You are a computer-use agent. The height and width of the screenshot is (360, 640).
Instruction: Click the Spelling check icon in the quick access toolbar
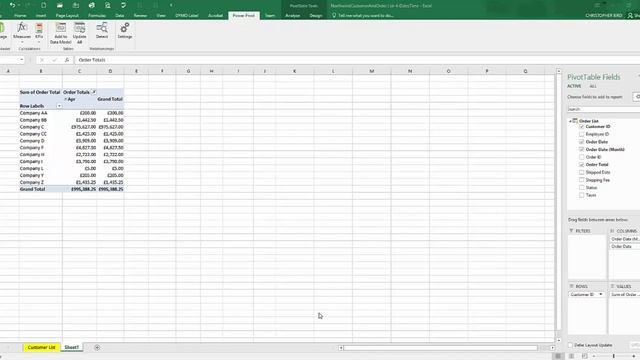tap(123, 5)
